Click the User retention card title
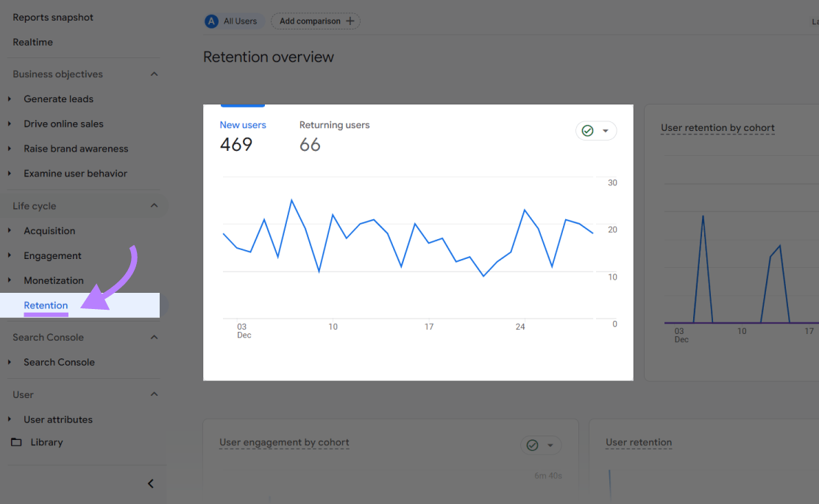The width and height of the screenshot is (819, 504). tap(639, 442)
